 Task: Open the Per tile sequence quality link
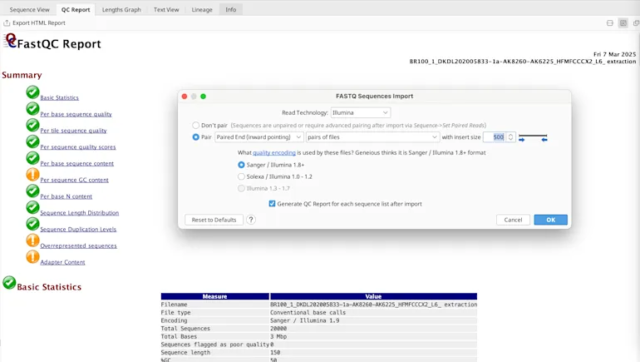point(73,131)
